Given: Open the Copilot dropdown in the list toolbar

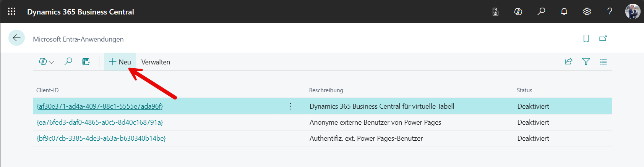Looking at the screenshot, I should pyautogui.click(x=47, y=62).
